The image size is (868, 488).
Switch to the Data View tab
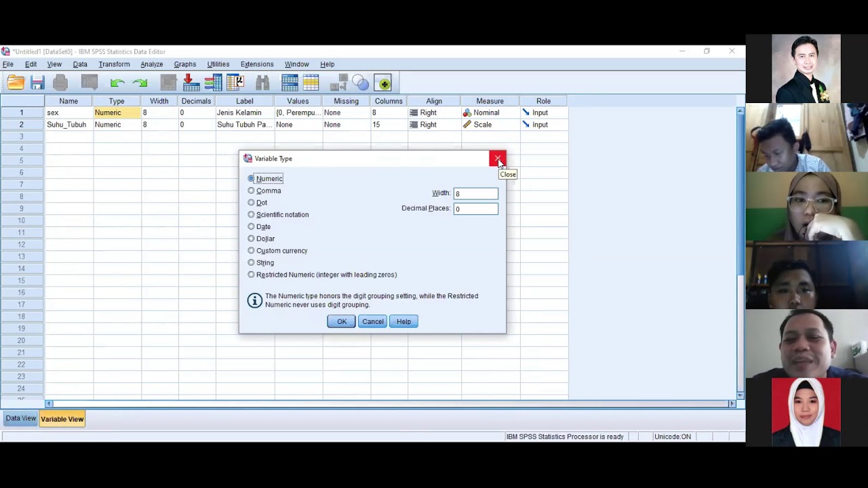21,418
